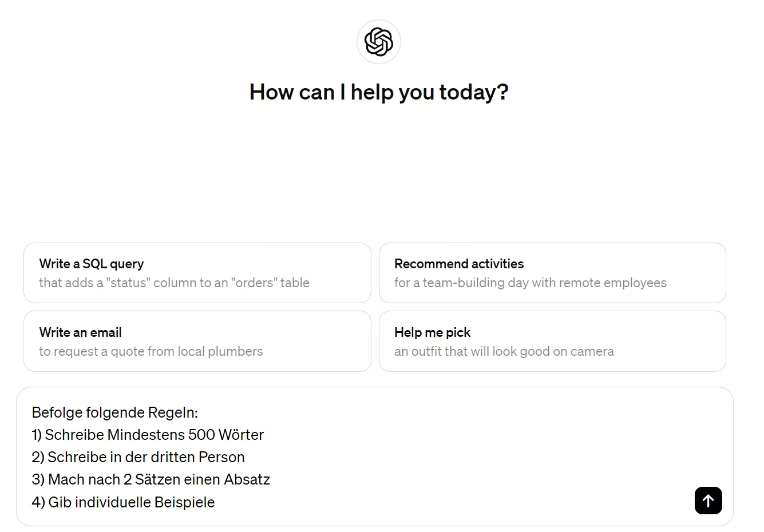Click "to request a quote from local plumbers"

[151, 351]
